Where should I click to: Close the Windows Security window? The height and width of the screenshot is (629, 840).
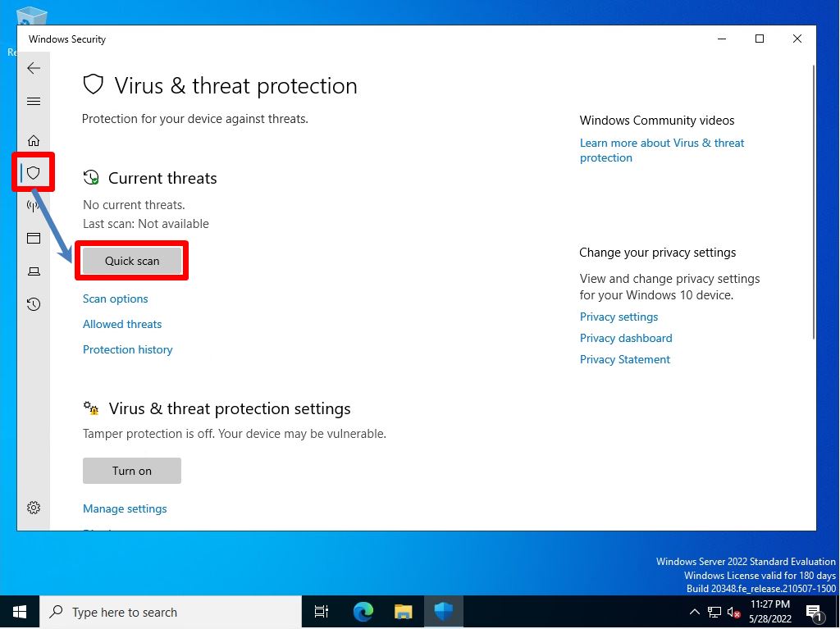797,39
